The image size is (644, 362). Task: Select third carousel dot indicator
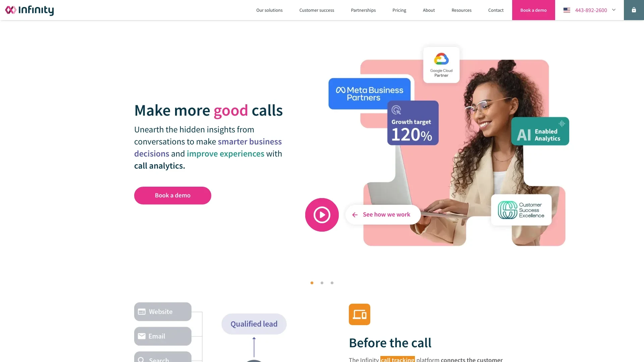pos(332,283)
